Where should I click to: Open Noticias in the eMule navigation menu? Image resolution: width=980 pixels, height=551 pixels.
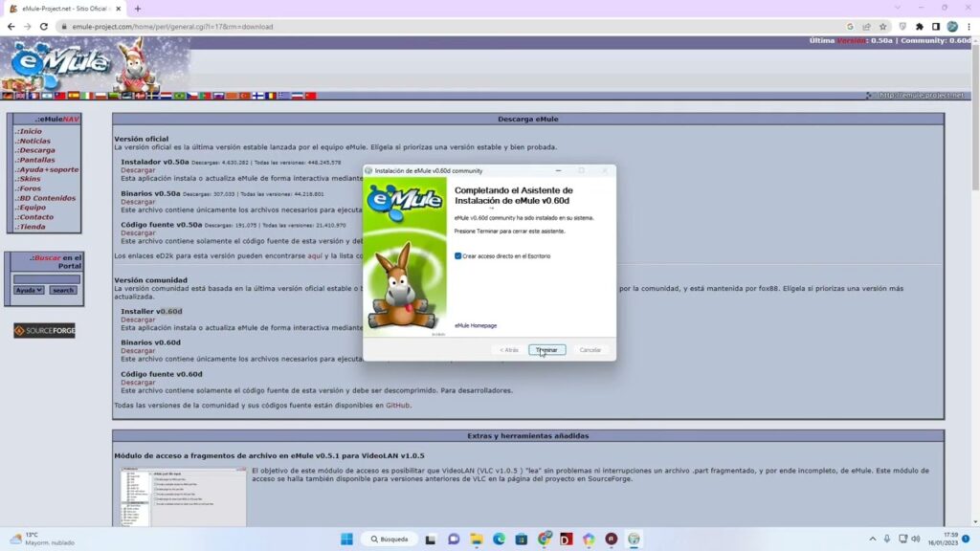click(33, 141)
